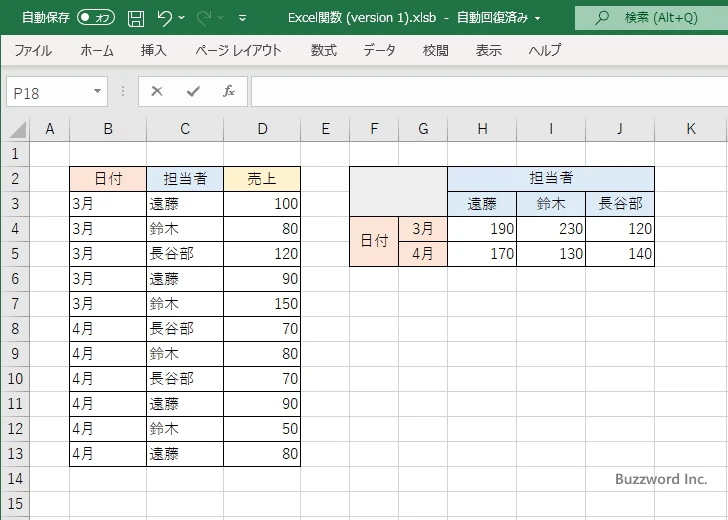The width and height of the screenshot is (728, 520).
Task: Switch to the 挿入 ribbon tab
Action: [x=154, y=50]
